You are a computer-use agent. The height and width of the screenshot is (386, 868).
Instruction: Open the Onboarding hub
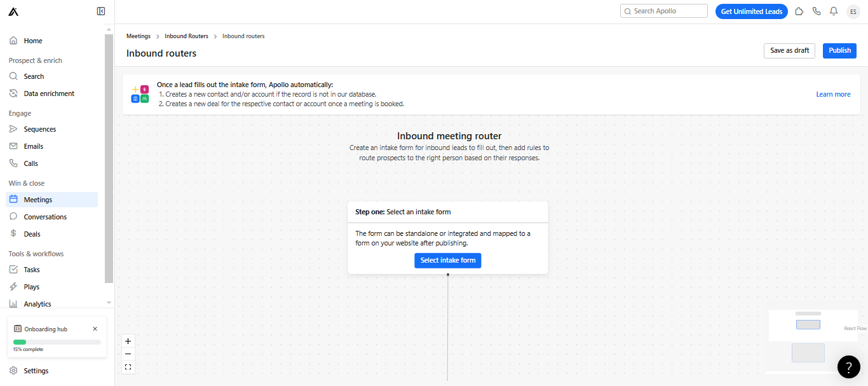pos(46,329)
